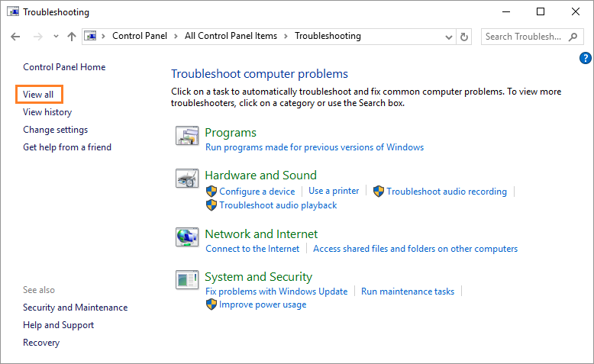Click the System and Security icon
This screenshot has height=364, width=594.
(187, 280)
